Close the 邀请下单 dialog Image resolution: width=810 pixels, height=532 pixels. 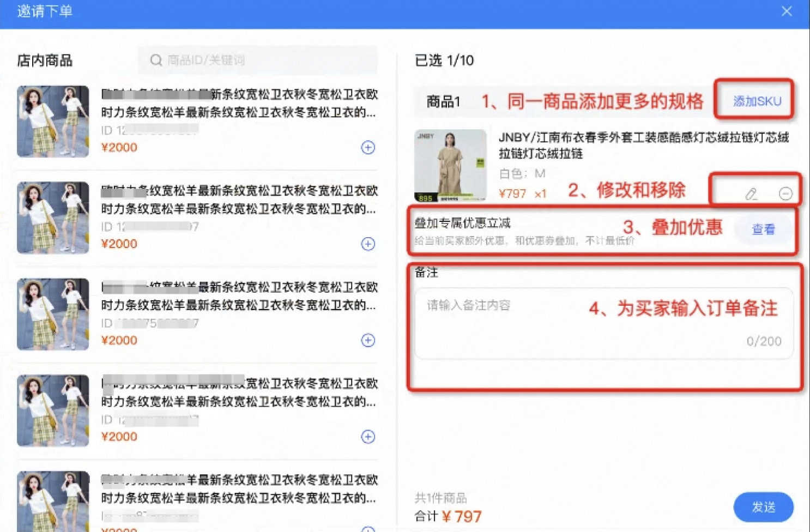point(787,11)
